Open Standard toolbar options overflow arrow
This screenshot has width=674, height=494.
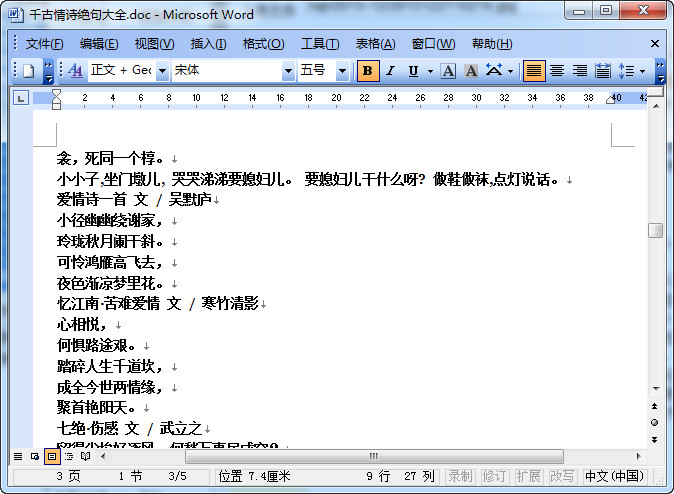point(49,72)
